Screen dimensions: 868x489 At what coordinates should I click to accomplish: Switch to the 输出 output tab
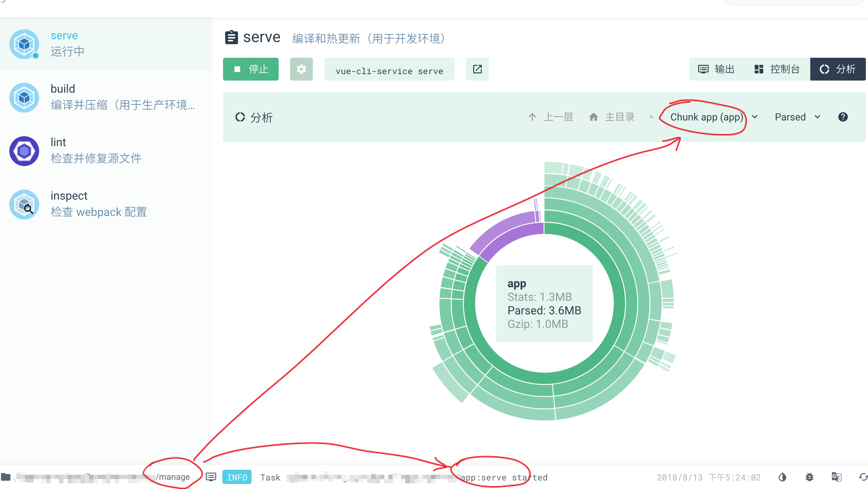(x=716, y=69)
